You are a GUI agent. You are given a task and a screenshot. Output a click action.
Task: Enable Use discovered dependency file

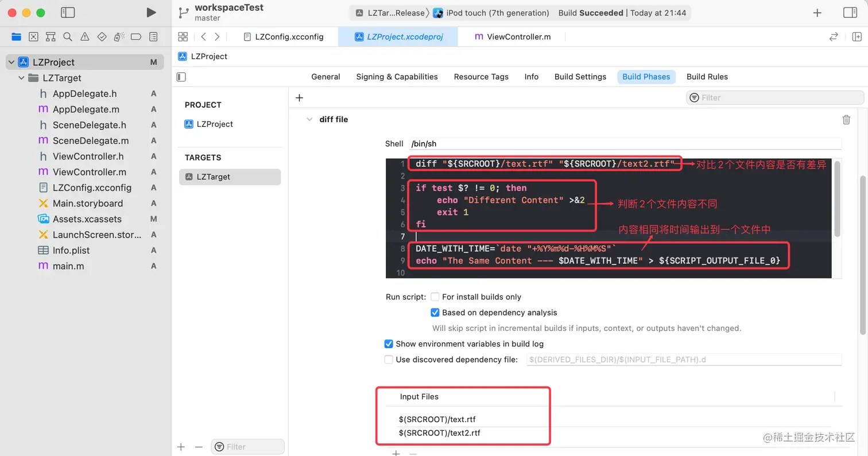(x=389, y=360)
